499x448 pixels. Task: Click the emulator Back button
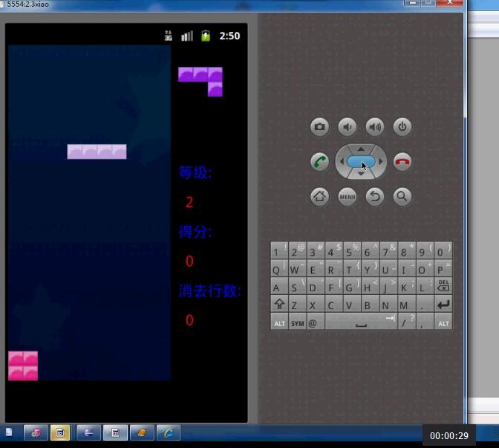tap(374, 196)
